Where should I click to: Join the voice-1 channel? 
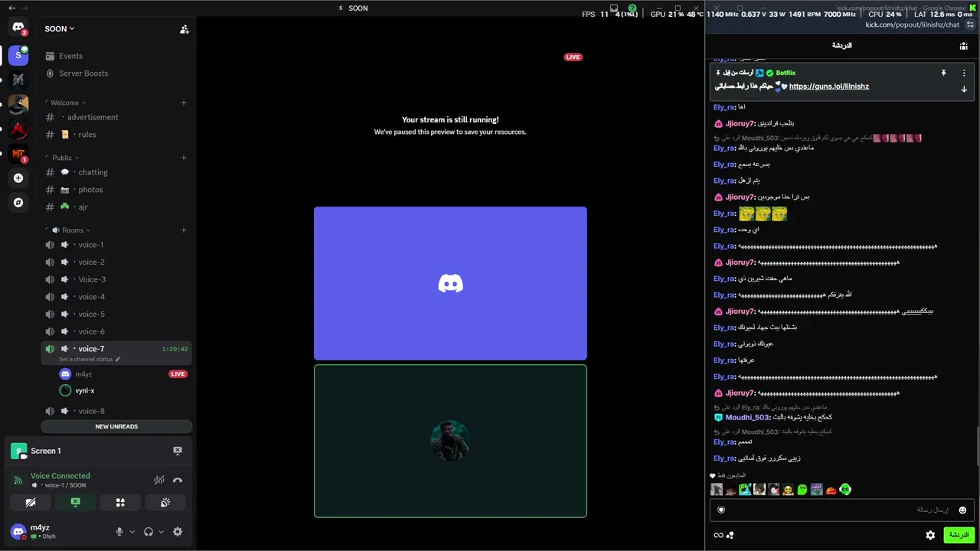(x=116, y=245)
